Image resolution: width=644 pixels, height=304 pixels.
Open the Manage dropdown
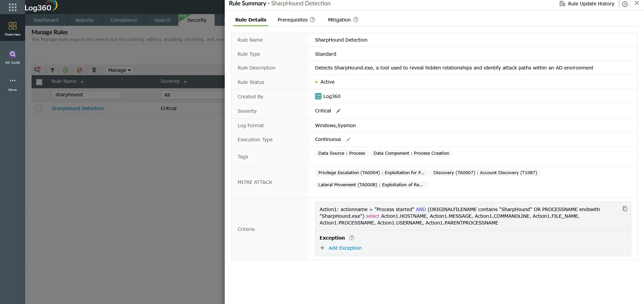click(x=119, y=70)
